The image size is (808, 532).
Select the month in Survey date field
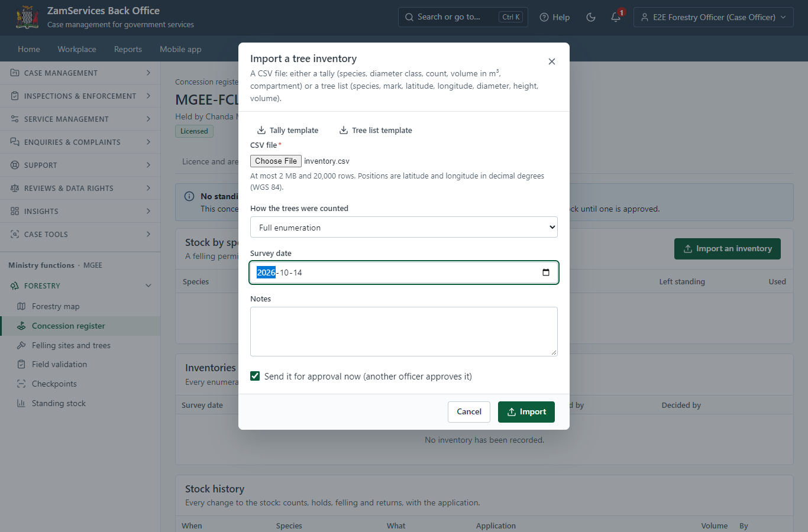point(285,273)
